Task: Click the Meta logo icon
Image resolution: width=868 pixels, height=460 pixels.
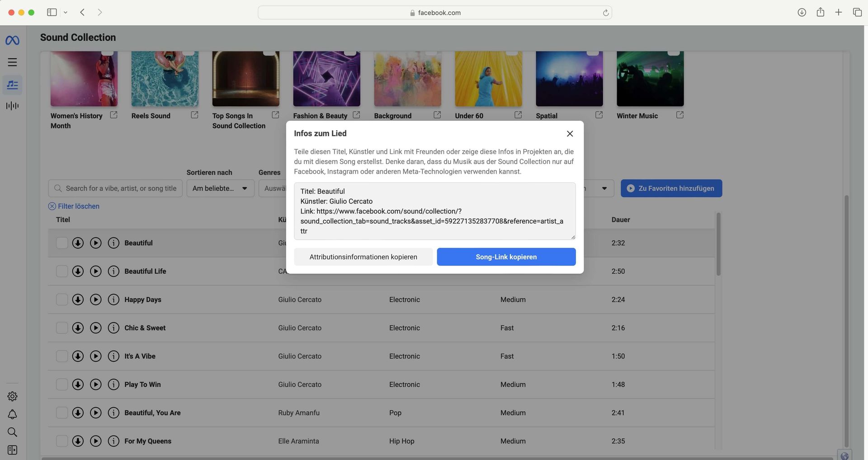Action: point(12,41)
